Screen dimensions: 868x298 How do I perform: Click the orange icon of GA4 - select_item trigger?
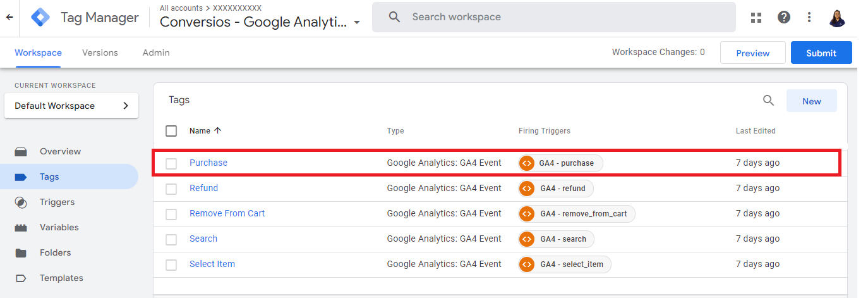tap(527, 264)
